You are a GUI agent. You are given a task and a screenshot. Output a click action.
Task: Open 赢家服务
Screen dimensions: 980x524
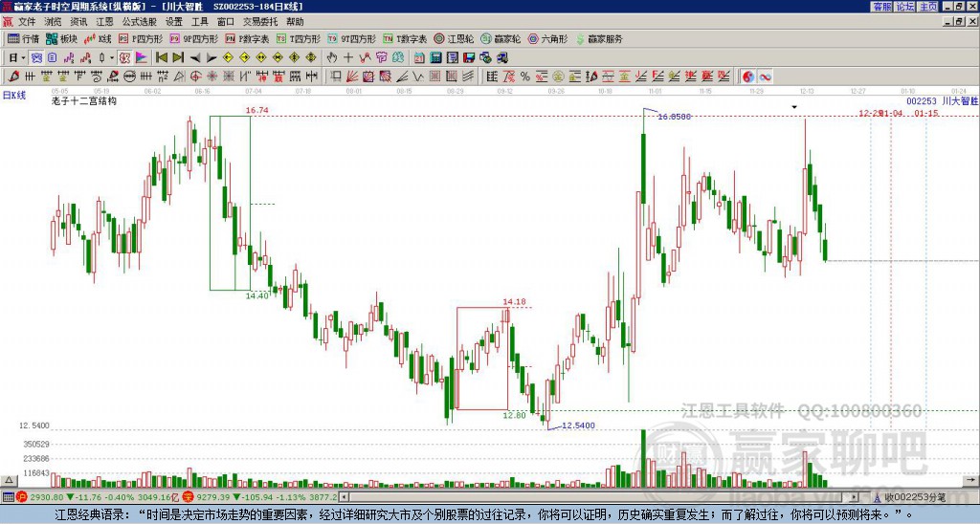tap(599, 39)
